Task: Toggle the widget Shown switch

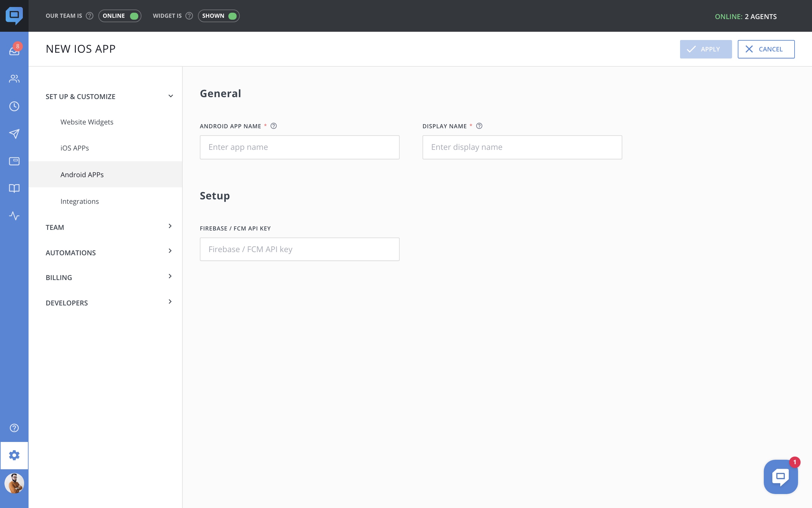Action: coord(219,16)
